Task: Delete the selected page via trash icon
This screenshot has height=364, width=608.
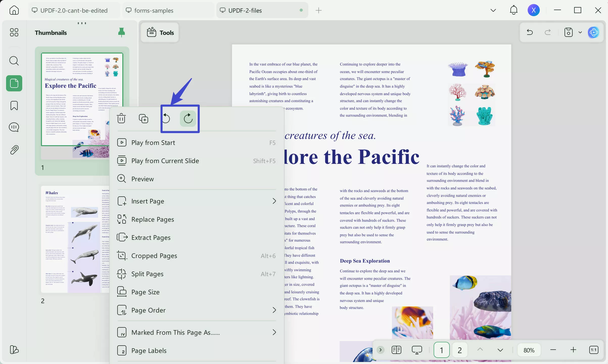Action: tap(121, 118)
